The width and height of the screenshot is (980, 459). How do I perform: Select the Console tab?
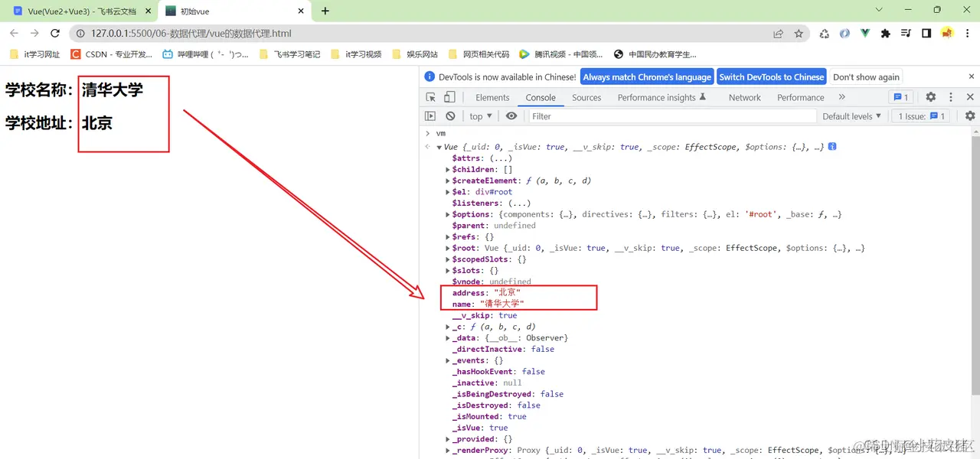pyautogui.click(x=541, y=97)
